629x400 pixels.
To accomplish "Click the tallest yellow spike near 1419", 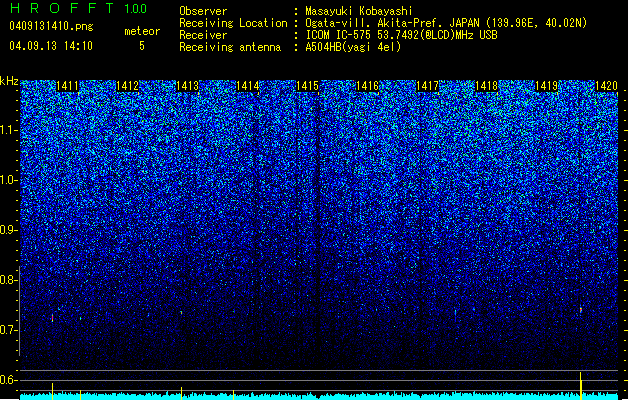I will 580,386.
